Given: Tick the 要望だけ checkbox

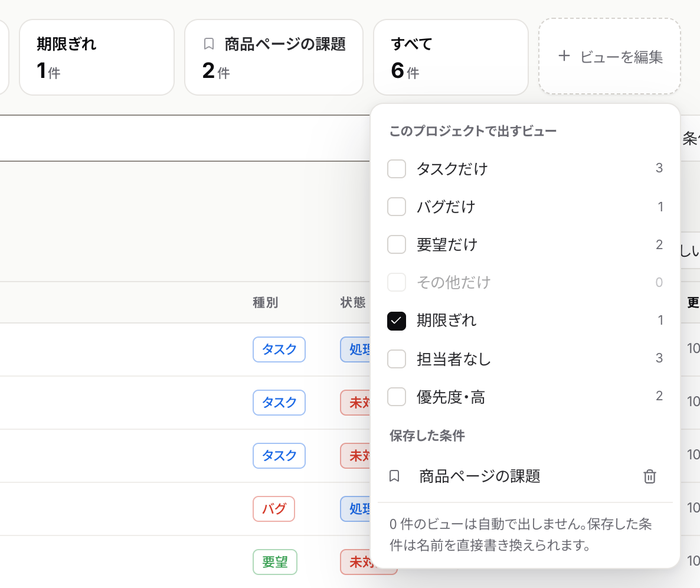Looking at the screenshot, I should pos(397,244).
